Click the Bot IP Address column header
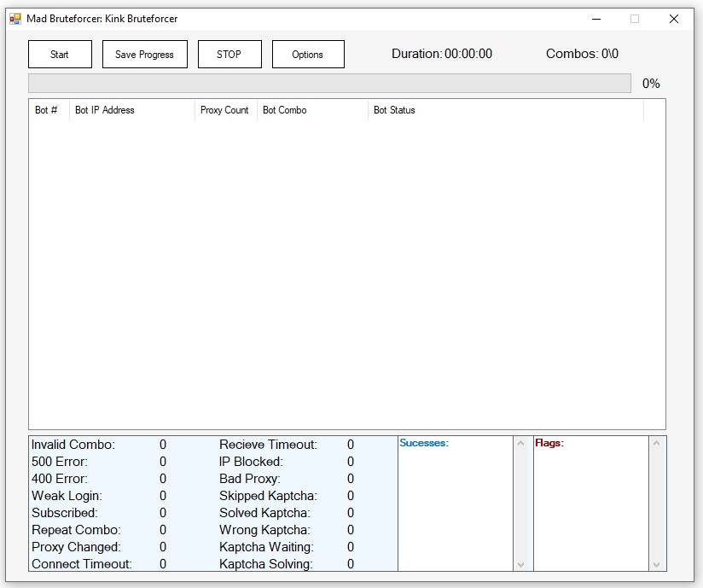The width and height of the screenshot is (703, 588). [x=131, y=110]
